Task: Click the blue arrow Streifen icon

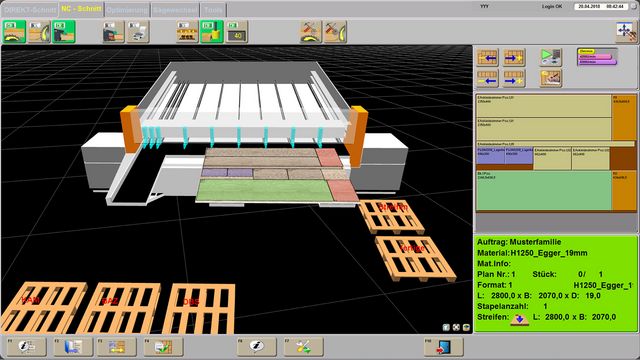Action: click(x=519, y=319)
